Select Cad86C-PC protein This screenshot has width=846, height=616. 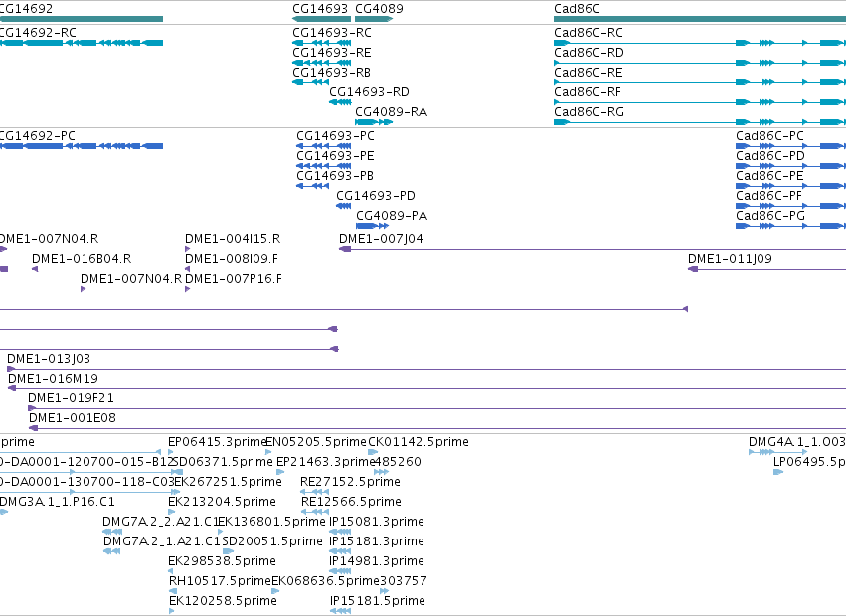[x=791, y=146]
